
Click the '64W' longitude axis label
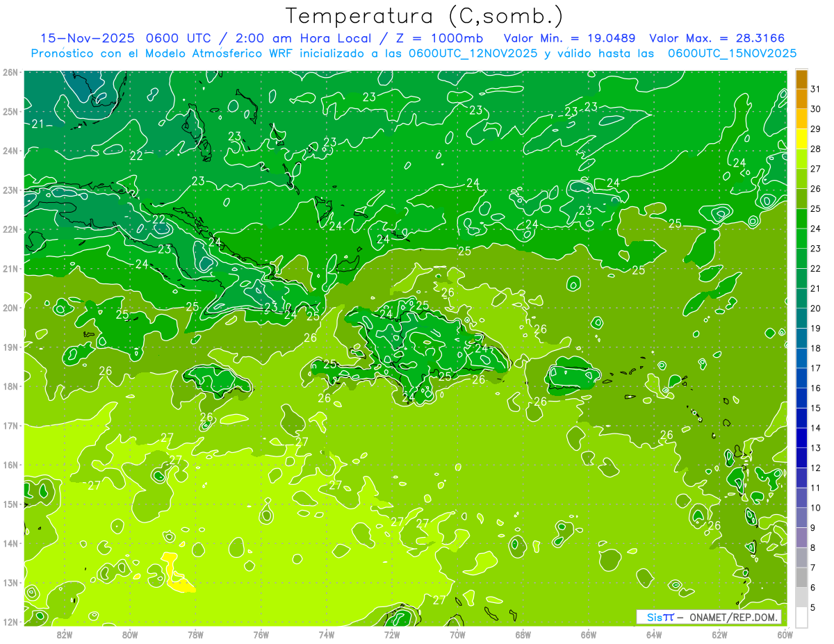[654, 634]
